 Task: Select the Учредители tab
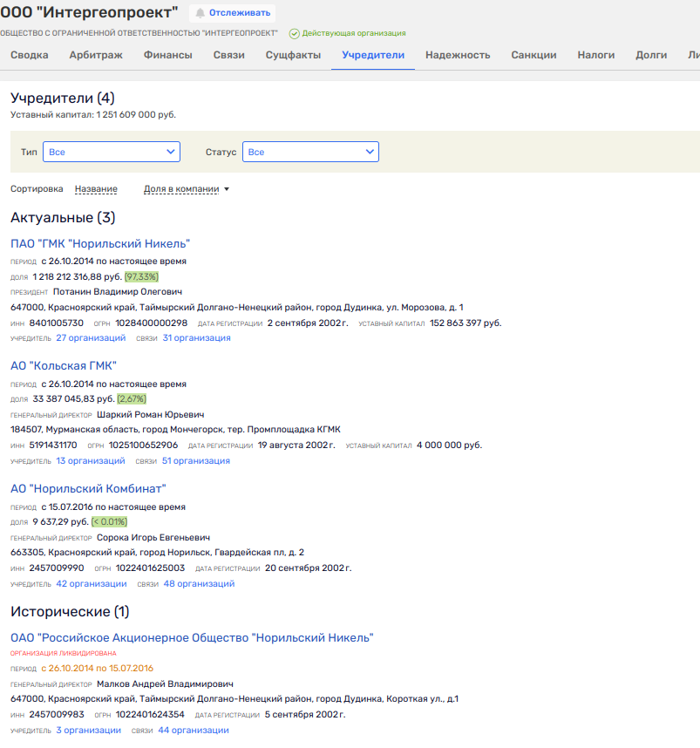click(373, 55)
